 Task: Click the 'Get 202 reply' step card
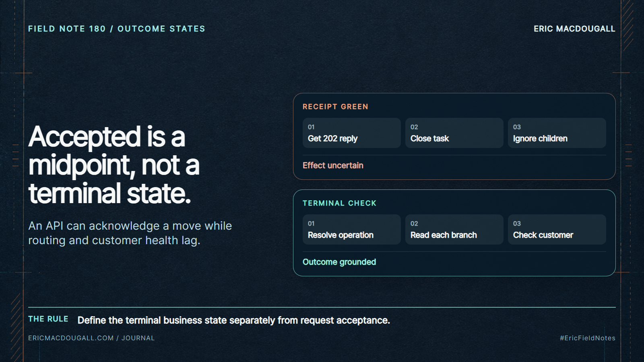pyautogui.click(x=351, y=133)
